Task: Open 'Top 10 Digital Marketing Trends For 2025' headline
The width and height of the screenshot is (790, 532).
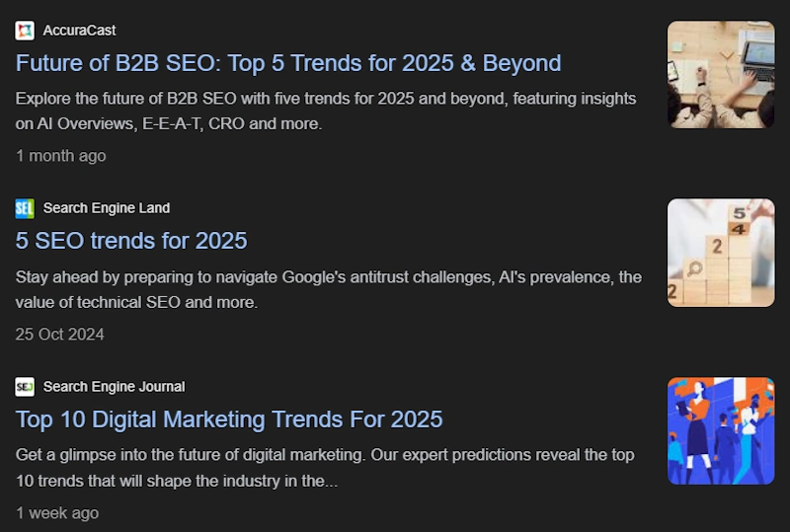Action: coord(229,419)
